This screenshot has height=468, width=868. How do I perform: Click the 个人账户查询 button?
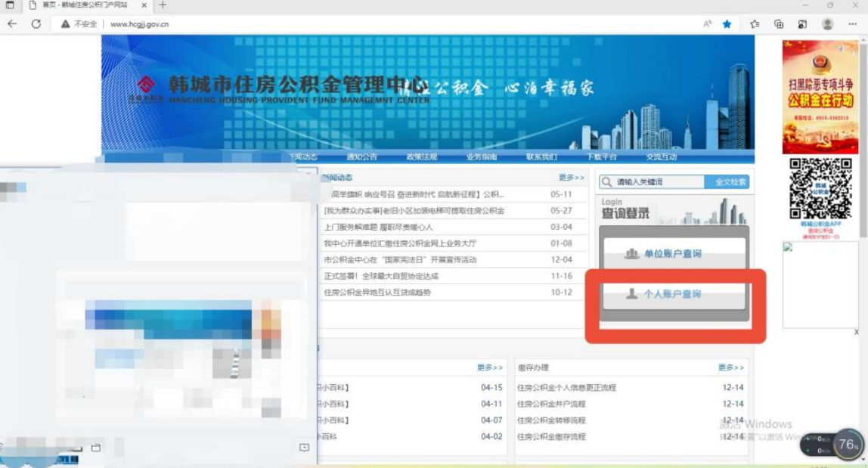(674, 293)
